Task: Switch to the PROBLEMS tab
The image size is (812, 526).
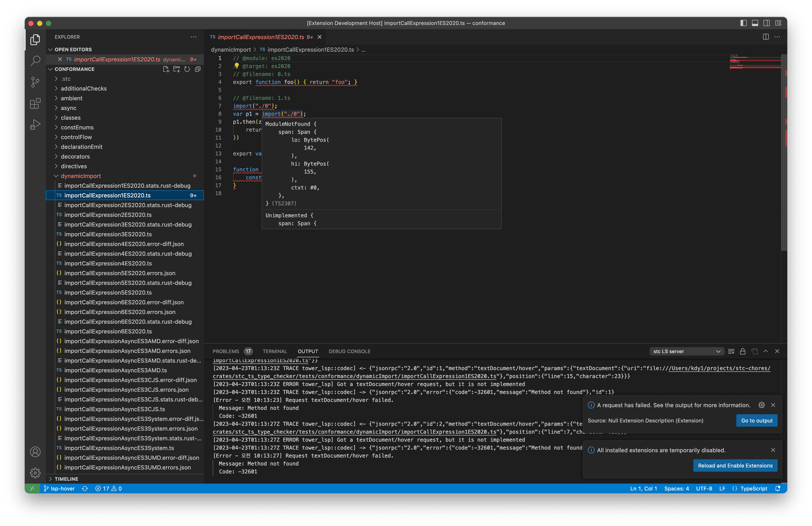Action: 226,351
